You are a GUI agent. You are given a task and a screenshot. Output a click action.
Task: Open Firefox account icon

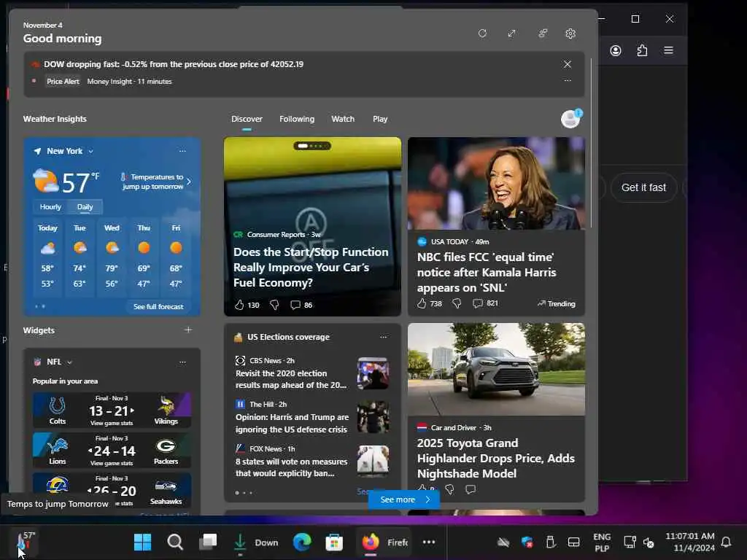(616, 50)
